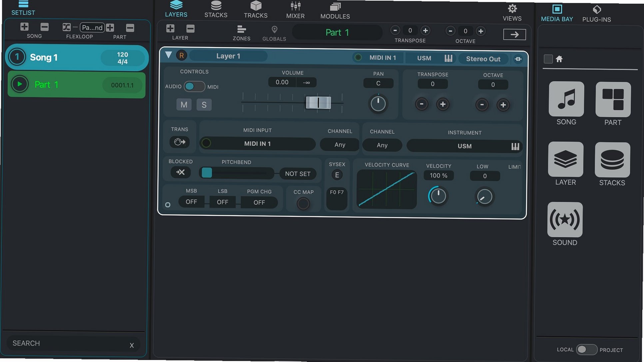
Task: Open MIDI input Channel Any dropdown
Action: tap(340, 145)
